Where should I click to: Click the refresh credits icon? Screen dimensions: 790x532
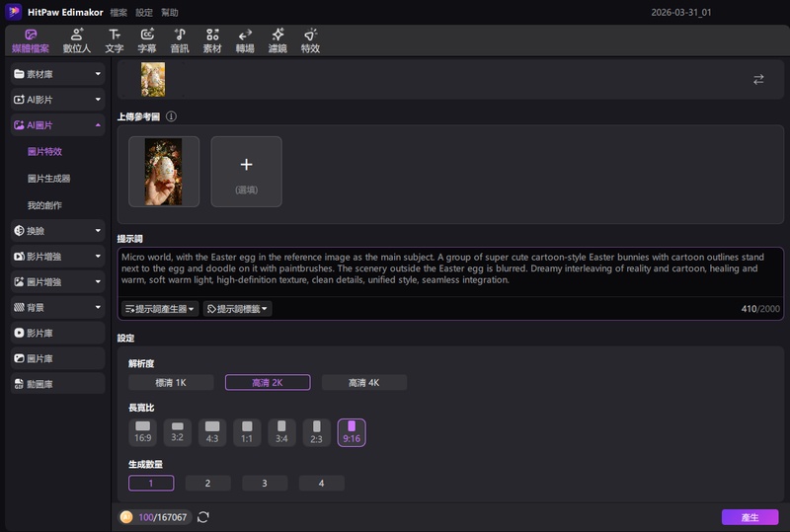click(203, 517)
